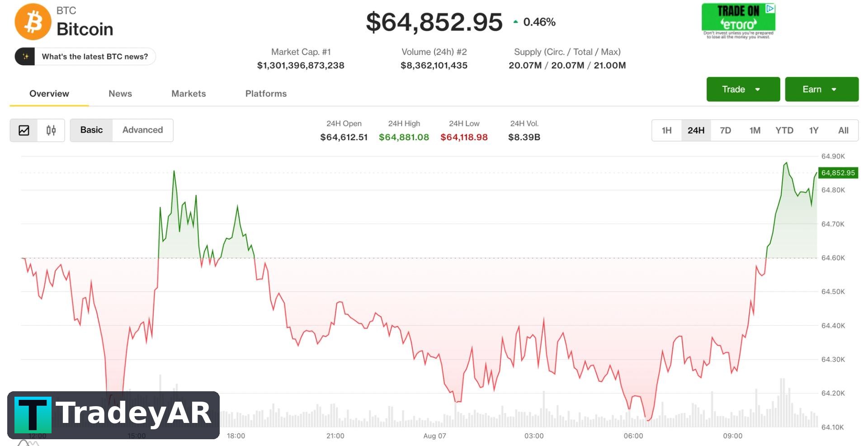
Task: Open the Markets tab
Action: click(189, 94)
